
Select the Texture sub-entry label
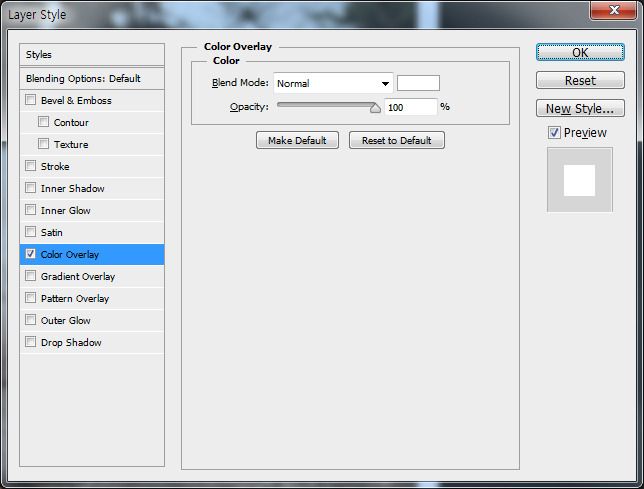point(71,145)
